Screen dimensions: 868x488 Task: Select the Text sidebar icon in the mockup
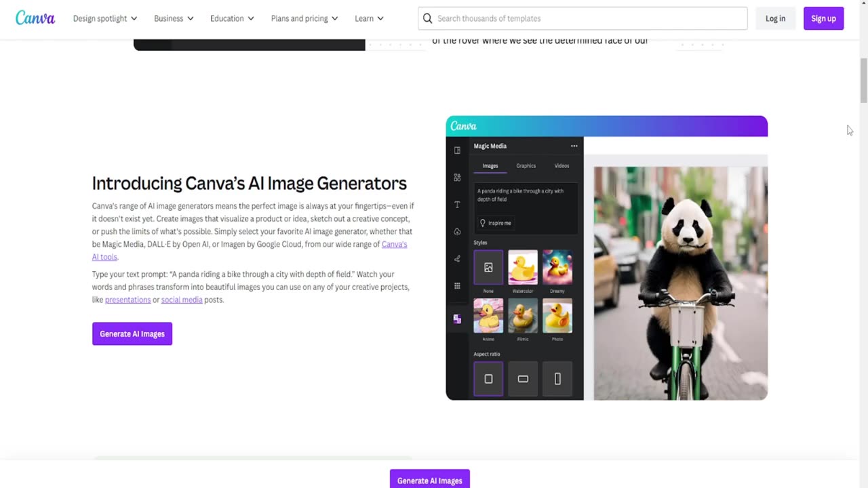(x=457, y=205)
